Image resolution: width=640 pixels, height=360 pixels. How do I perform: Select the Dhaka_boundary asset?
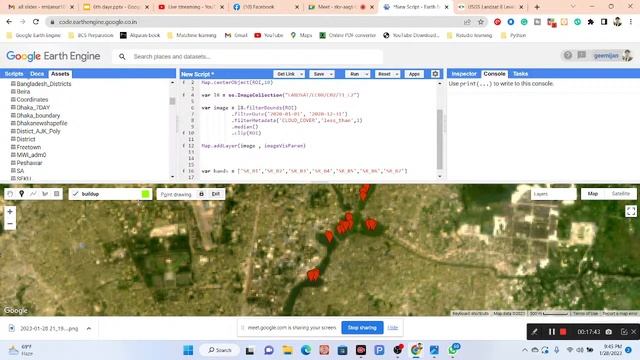[x=38, y=116]
